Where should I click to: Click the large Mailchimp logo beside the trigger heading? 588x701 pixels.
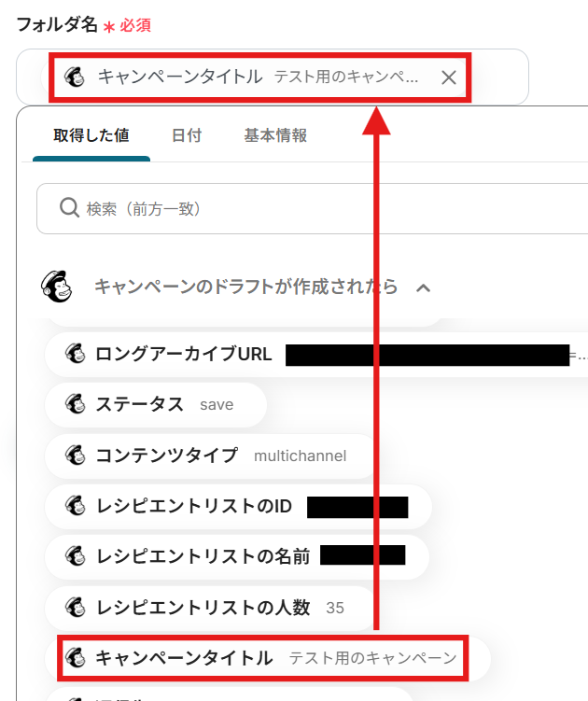tap(57, 287)
